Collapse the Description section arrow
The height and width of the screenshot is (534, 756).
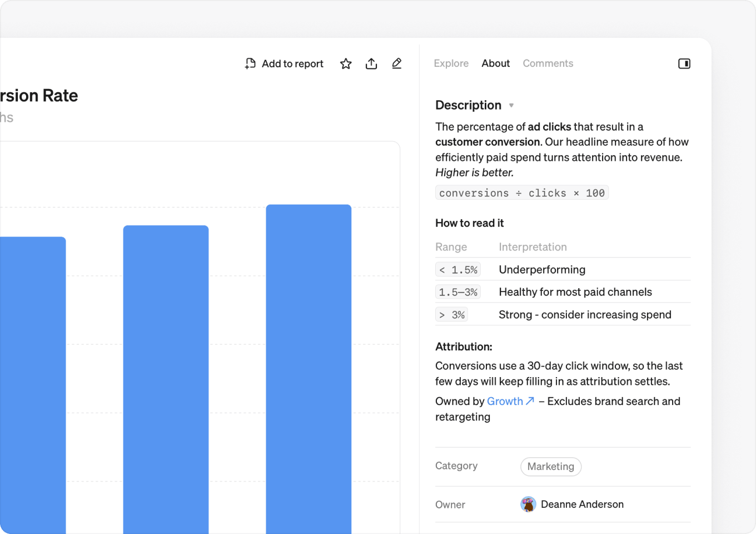pos(511,106)
